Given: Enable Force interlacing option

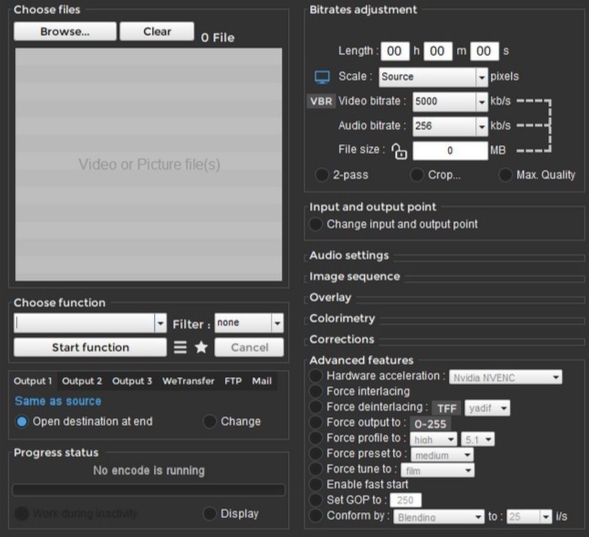Looking at the screenshot, I should pos(315,391).
